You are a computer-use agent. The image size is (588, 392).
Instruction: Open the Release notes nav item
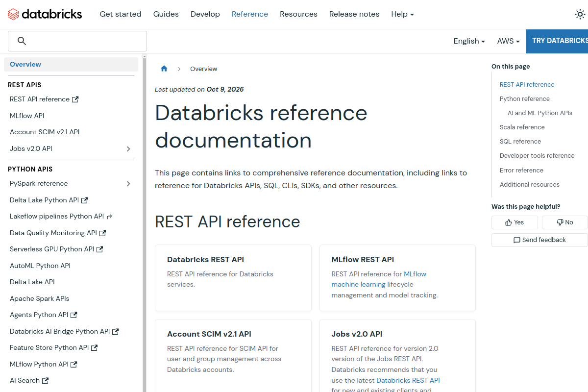pyautogui.click(x=354, y=14)
